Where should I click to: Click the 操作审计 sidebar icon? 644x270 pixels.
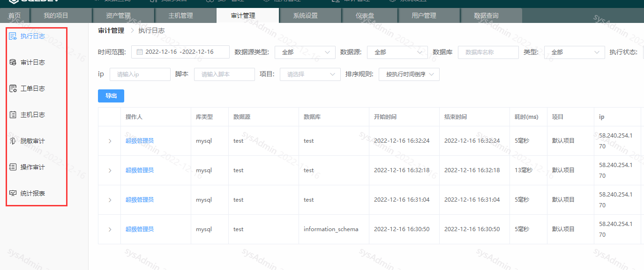coord(13,167)
